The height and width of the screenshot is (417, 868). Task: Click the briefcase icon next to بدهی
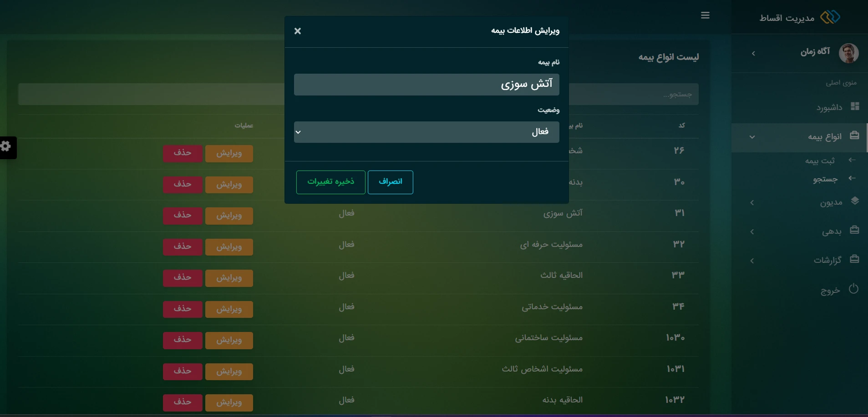pos(854,230)
